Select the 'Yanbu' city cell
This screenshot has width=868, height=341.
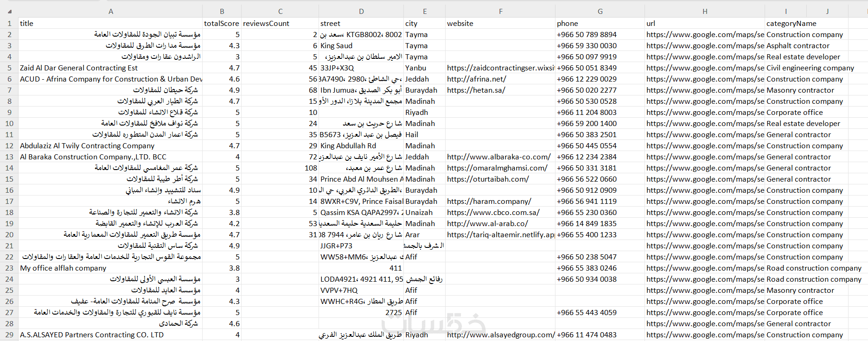424,68
